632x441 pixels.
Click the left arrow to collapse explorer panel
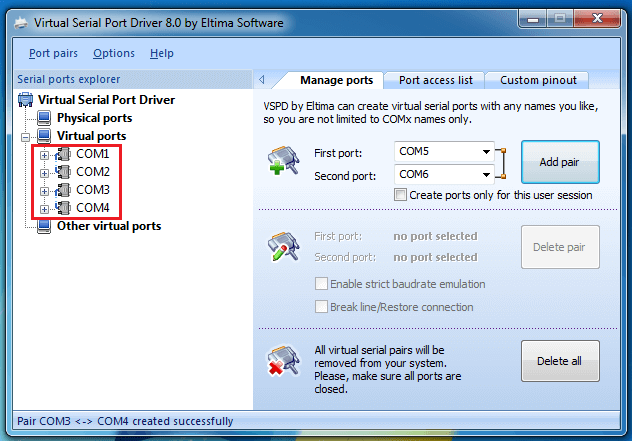261,80
